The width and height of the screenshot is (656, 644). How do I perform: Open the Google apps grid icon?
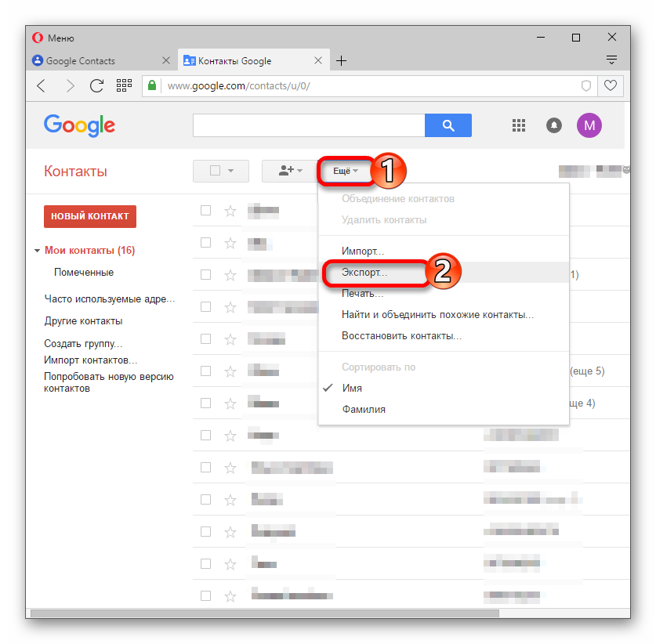(519, 125)
